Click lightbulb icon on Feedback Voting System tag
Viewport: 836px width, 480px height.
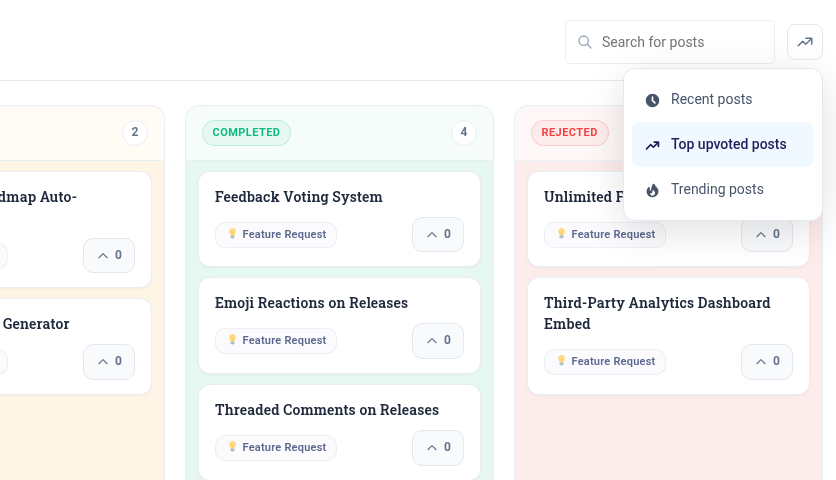(x=232, y=234)
